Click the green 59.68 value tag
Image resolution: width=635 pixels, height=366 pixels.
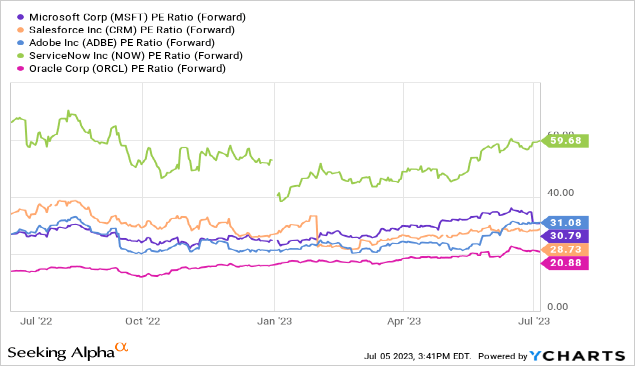565,140
